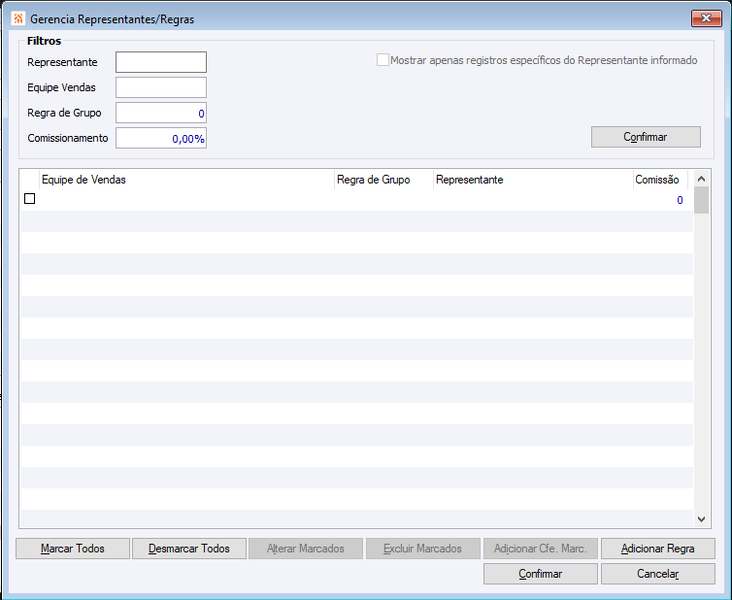
Task: Click Confirmar button in the Filtros panel
Action: pyautogui.click(x=646, y=137)
